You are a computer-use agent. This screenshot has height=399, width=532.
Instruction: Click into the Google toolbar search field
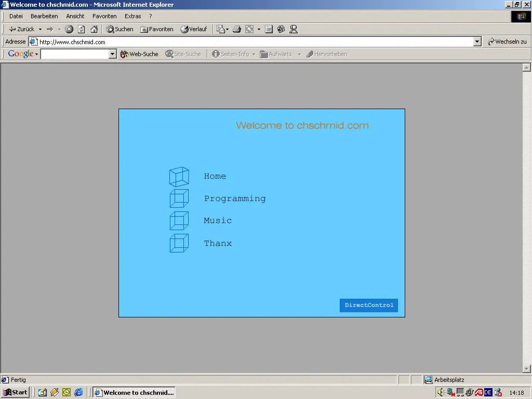tap(75, 54)
